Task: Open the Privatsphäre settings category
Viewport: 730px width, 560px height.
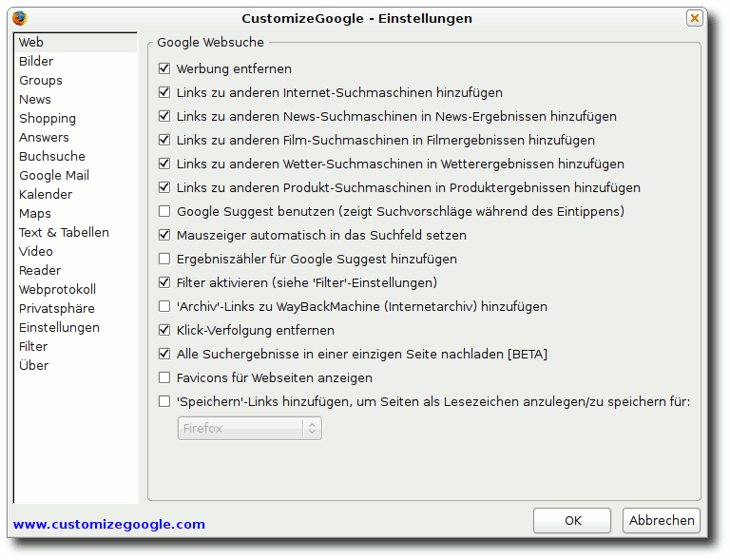Action: point(76,309)
